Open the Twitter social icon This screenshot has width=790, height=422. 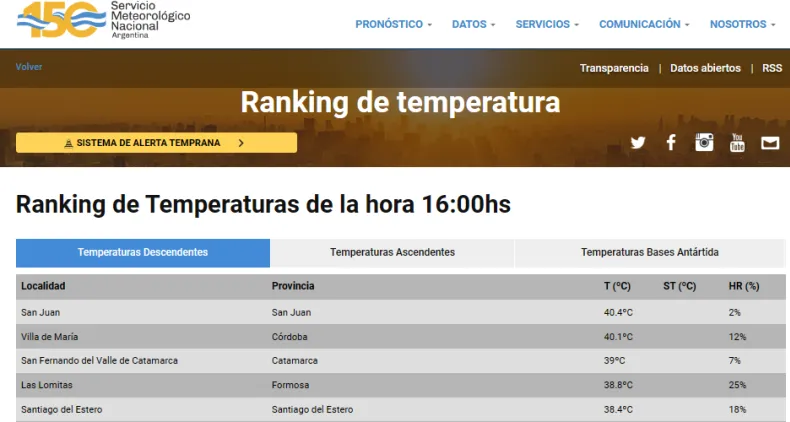[638, 143]
